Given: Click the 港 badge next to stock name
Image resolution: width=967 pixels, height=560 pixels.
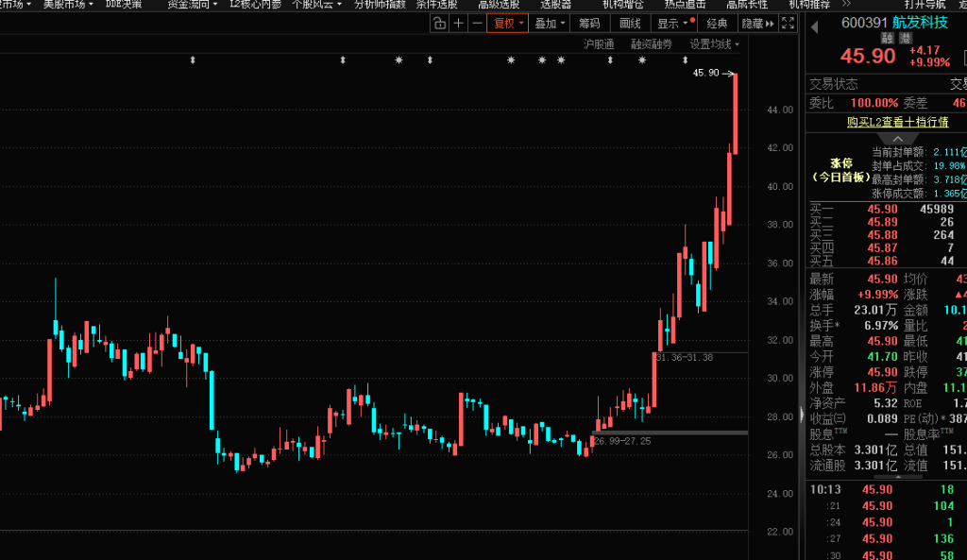Looking at the screenshot, I should point(903,39).
